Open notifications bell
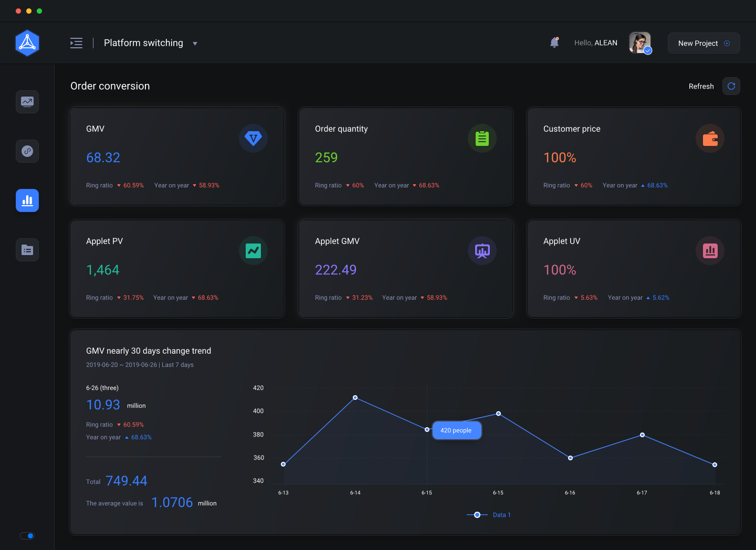The width and height of the screenshot is (756, 550). coord(554,43)
